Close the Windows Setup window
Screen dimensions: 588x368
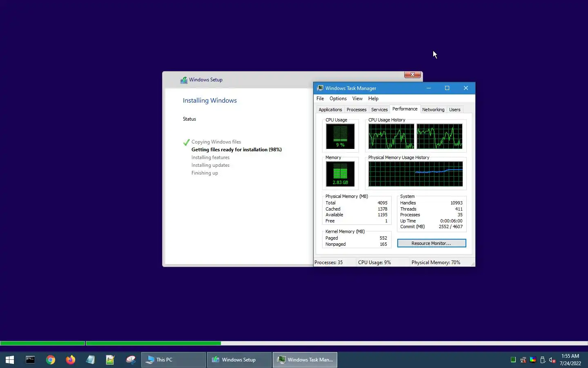412,74
